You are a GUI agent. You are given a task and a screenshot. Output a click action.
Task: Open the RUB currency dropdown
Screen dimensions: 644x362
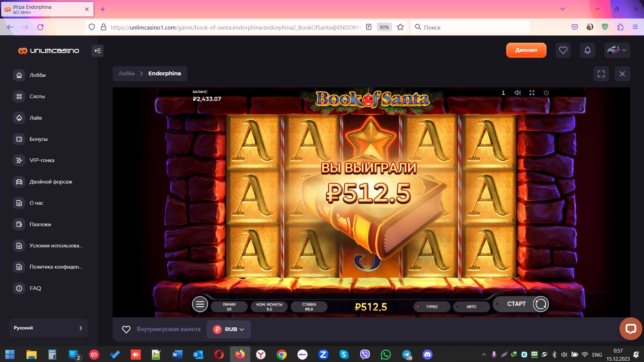point(229,329)
